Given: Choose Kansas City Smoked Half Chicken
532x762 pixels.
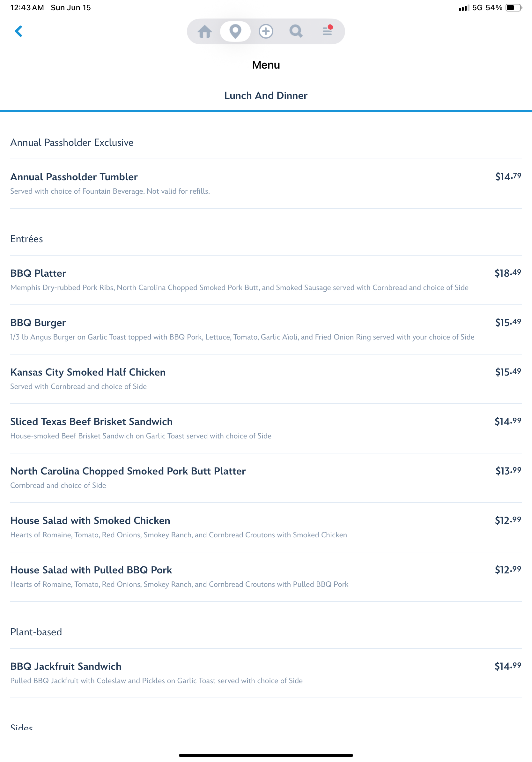Looking at the screenshot, I should (x=88, y=372).
